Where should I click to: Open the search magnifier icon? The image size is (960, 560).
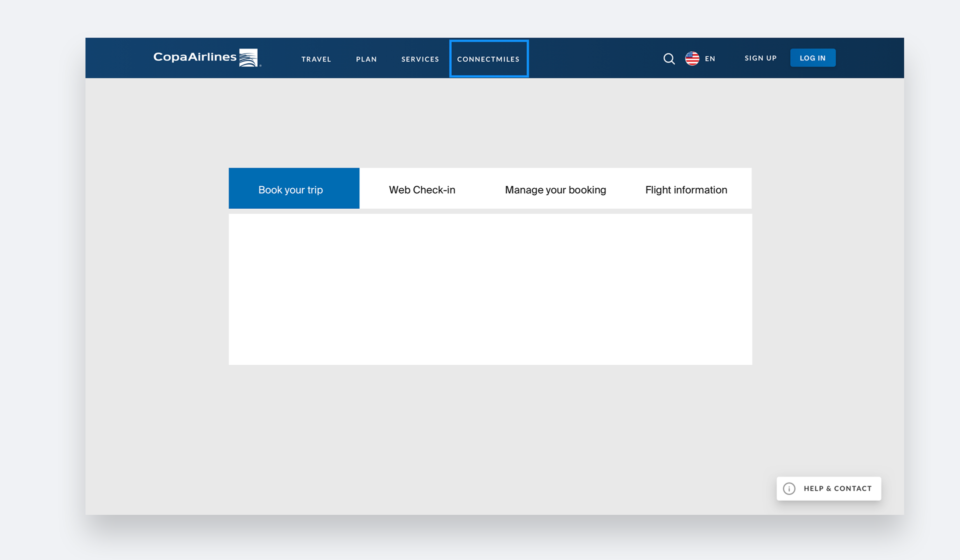[x=669, y=59]
